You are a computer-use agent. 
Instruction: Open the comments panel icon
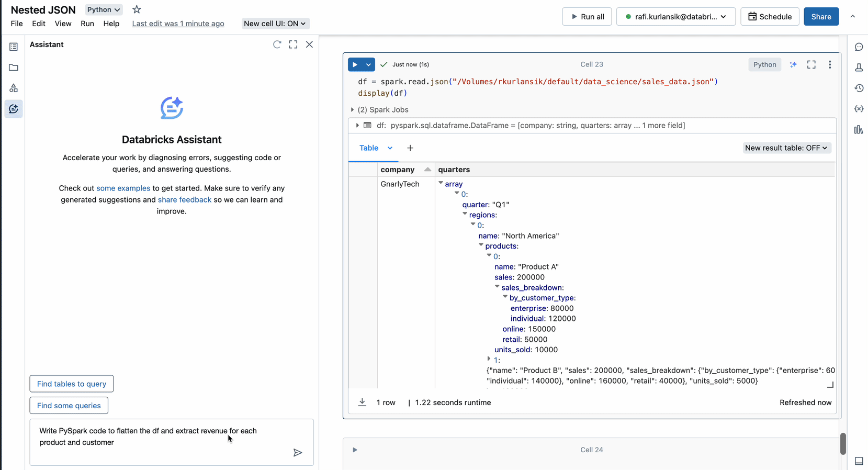pos(859,47)
